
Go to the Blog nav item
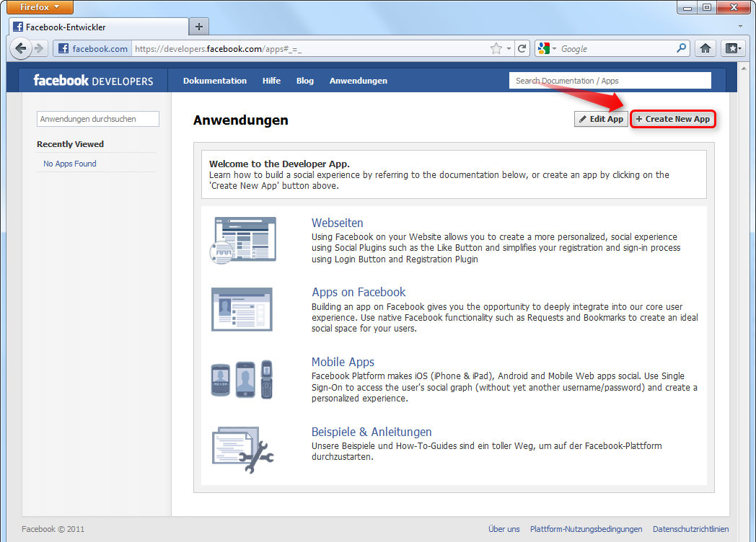(x=304, y=81)
